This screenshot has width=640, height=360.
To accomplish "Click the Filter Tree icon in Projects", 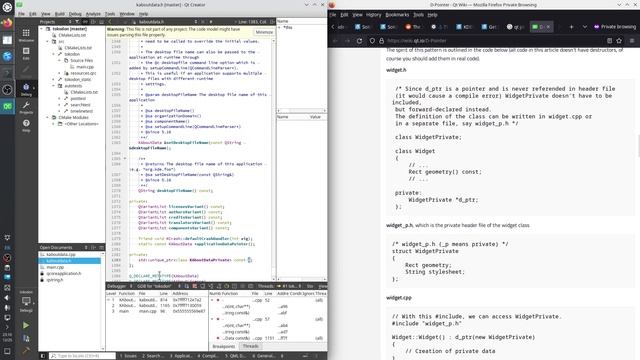I will point(78,22).
